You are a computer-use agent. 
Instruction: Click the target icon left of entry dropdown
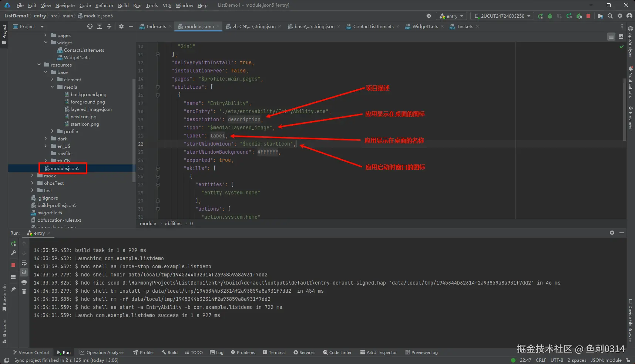(x=429, y=16)
